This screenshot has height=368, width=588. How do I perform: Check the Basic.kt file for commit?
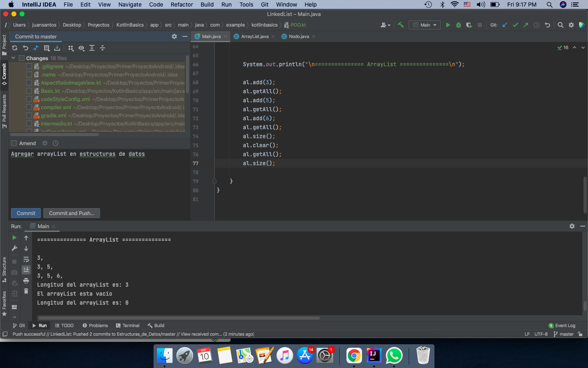click(x=29, y=91)
